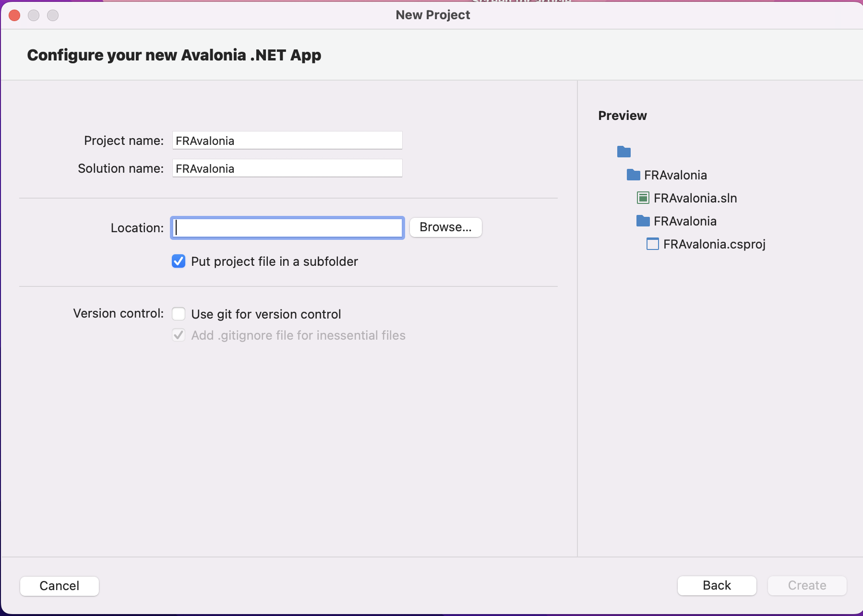This screenshot has width=863, height=616.
Task: Open the Browse... location picker
Action: pos(445,227)
